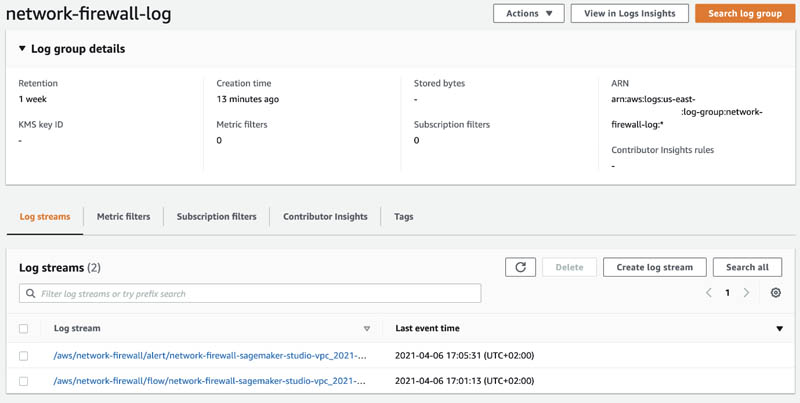800x403 pixels.
Task: Open the Tags tab
Action: coord(404,217)
